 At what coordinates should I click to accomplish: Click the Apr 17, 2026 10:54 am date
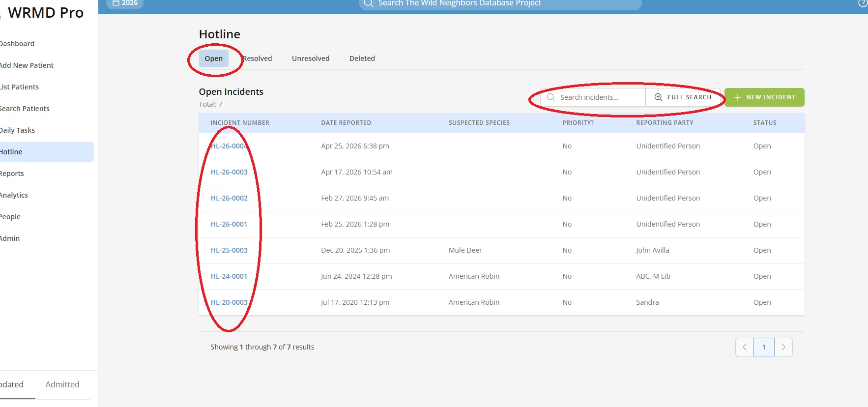357,172
